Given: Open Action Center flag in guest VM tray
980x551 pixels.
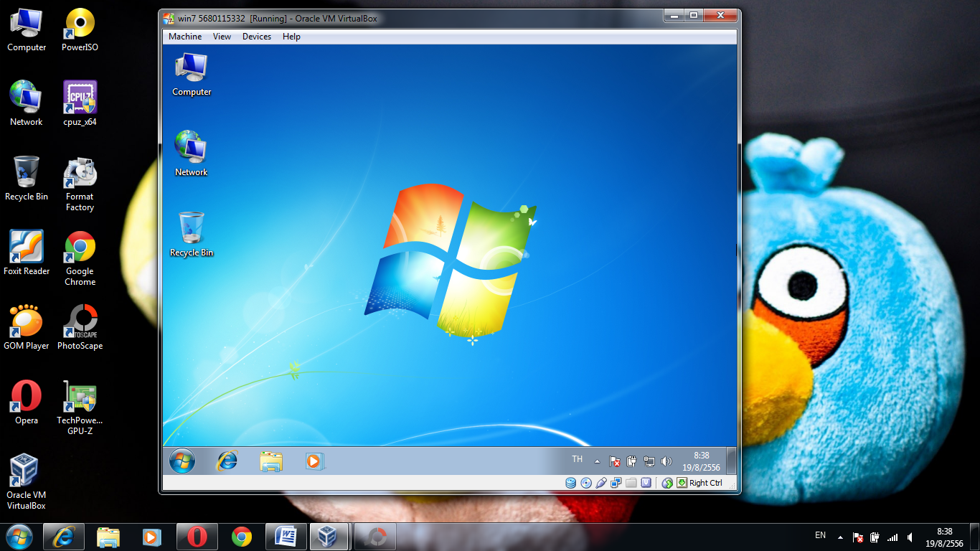Looking at the screenshot, I should pos(615,461).
